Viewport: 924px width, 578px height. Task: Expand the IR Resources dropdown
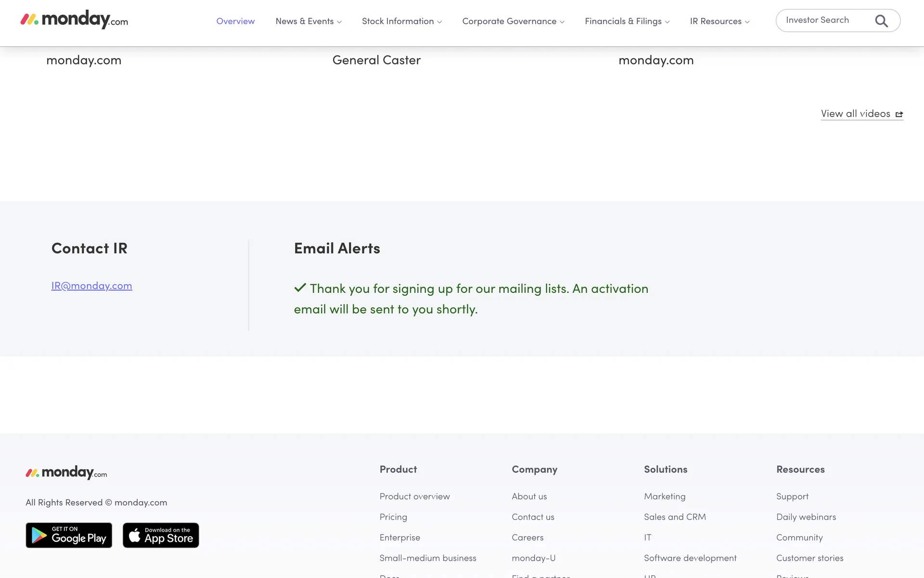[x=719, y=21]
